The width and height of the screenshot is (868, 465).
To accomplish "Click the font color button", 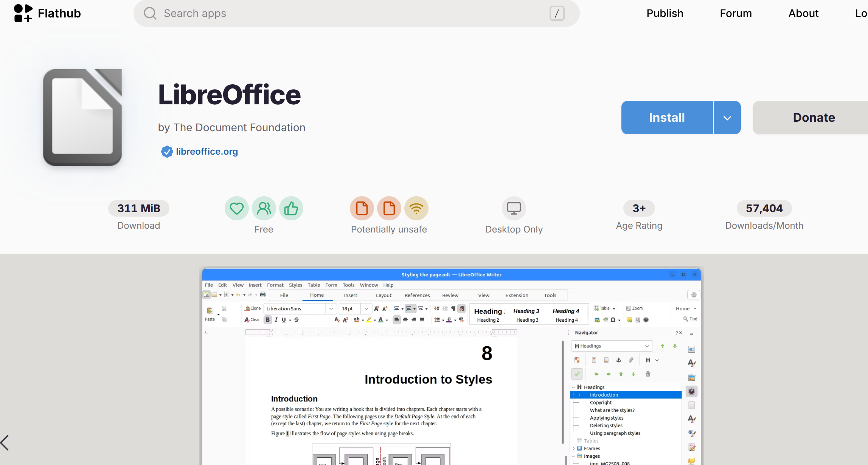I will pyautogui.click(x=381, y=320).
